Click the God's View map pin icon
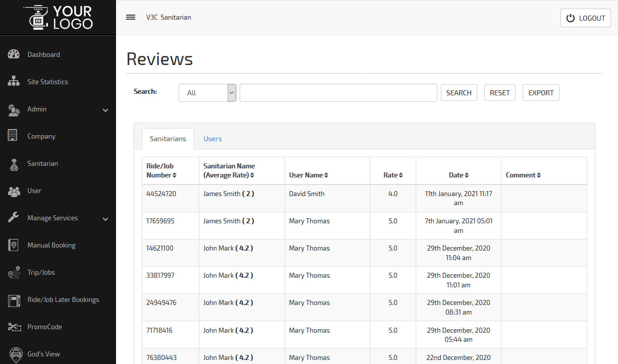The width and height of the screenshot is (618, 364). (16, 355)
